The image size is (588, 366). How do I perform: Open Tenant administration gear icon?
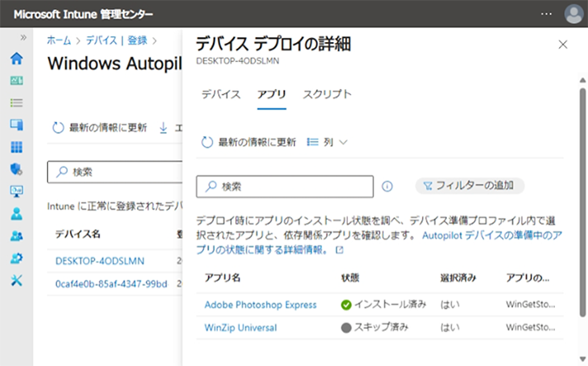(x=16, y=258)
